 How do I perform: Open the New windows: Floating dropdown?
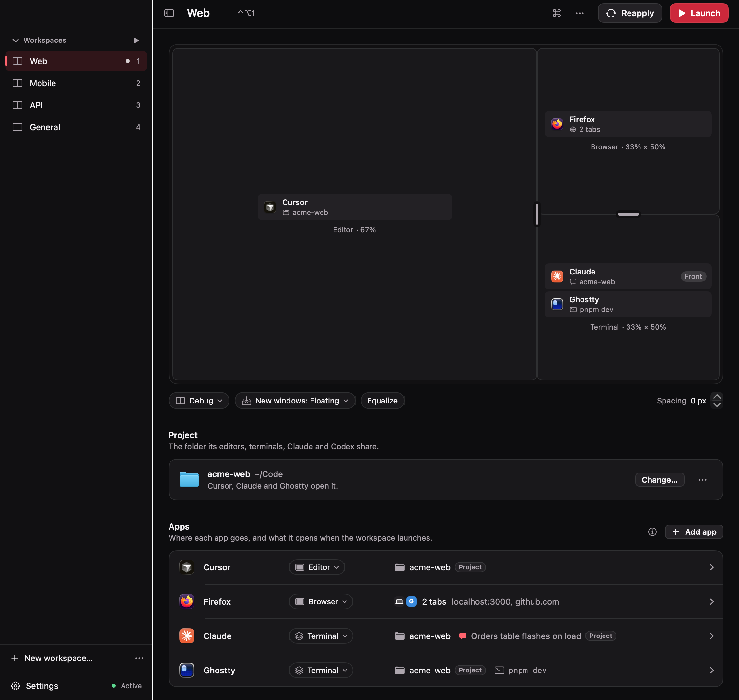[295, 400]
